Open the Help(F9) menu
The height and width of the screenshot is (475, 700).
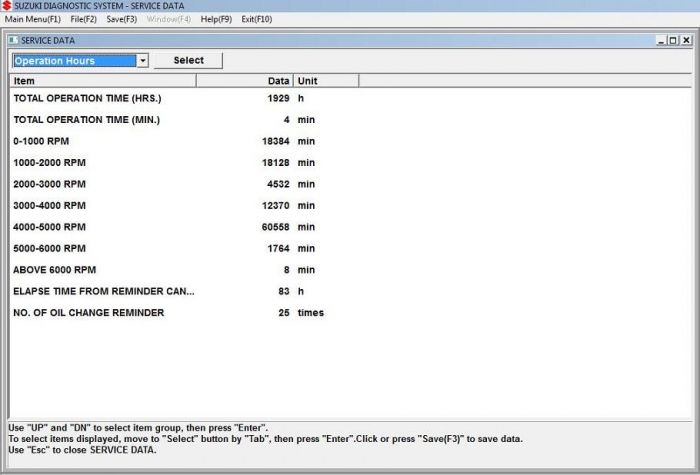point(216,19)
